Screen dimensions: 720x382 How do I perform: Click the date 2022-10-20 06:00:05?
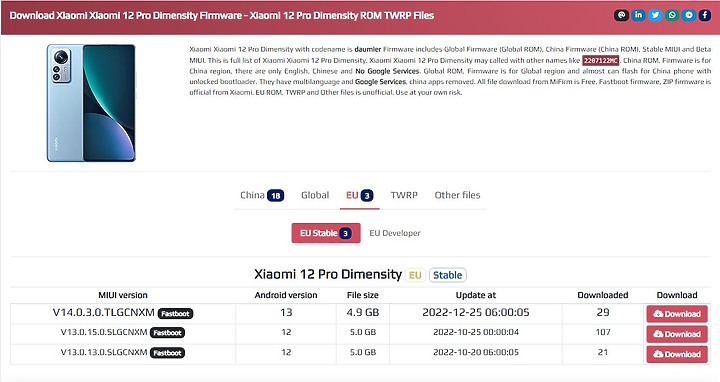(x=476, y=352)
